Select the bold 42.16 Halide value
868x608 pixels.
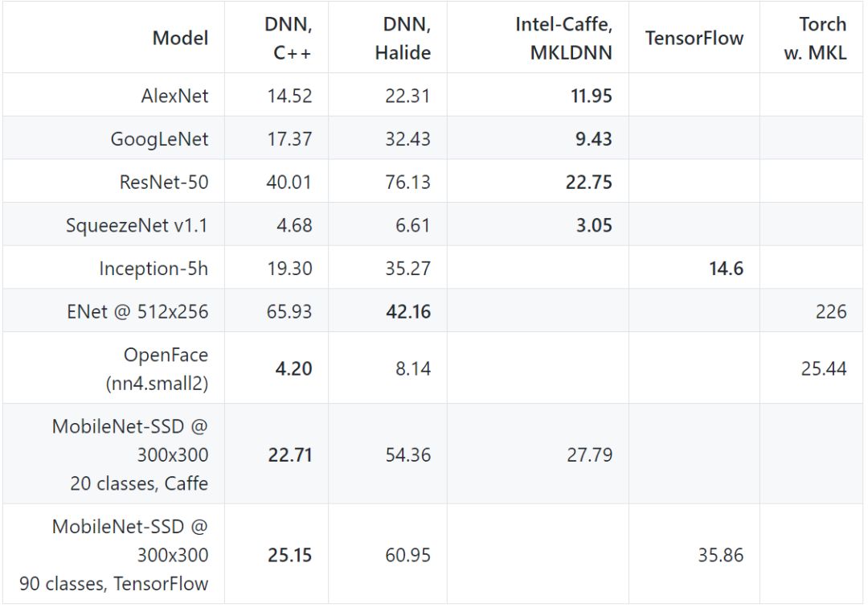(x=407, y=311)
